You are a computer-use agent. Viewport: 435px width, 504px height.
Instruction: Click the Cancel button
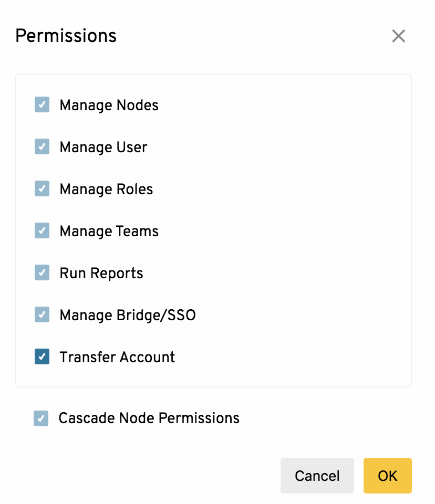pos(317,476)
